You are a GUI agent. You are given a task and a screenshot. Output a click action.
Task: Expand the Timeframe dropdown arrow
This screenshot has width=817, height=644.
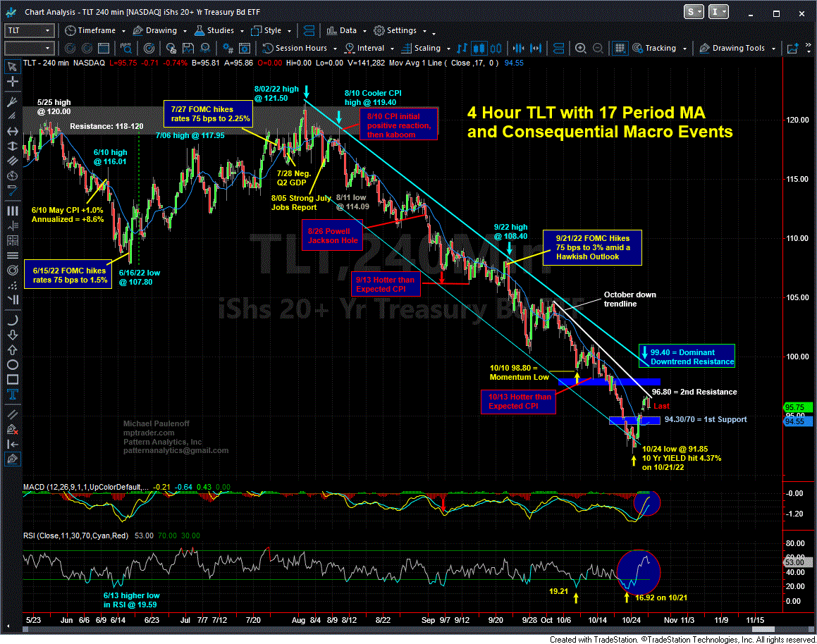(x=123, y=31)
